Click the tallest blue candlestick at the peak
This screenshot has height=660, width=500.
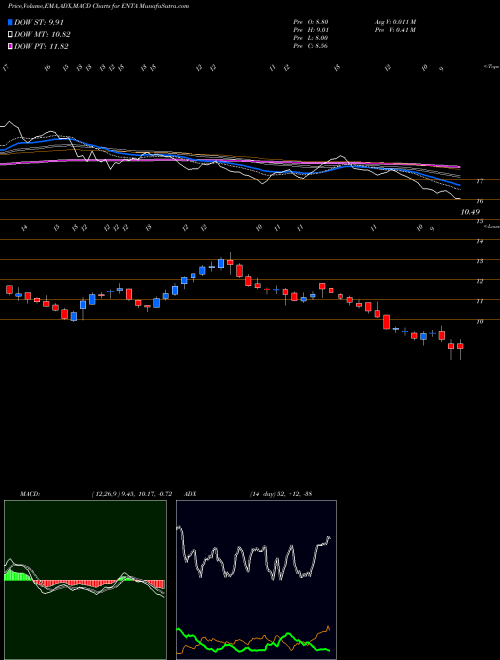(x=221, y=263)
